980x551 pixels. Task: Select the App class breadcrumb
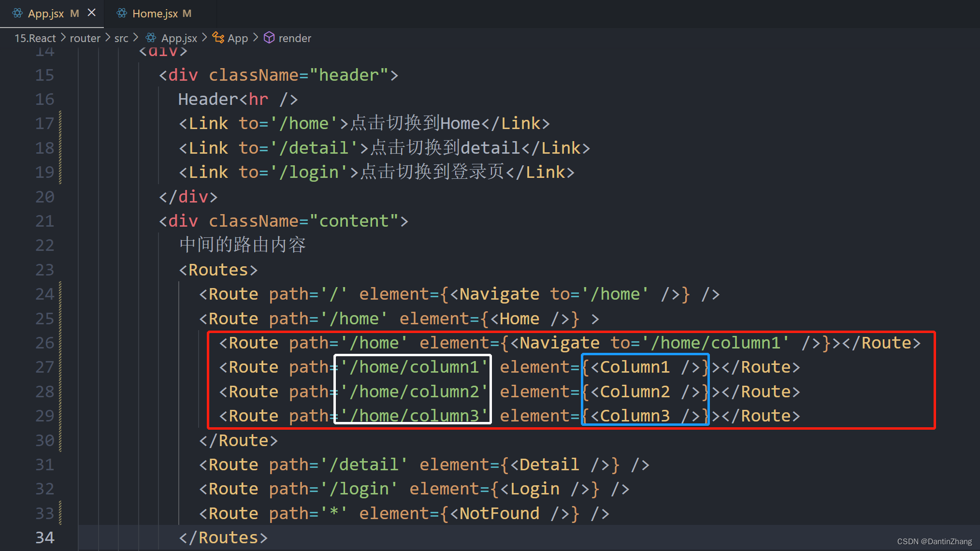click(x=237, y=38)
